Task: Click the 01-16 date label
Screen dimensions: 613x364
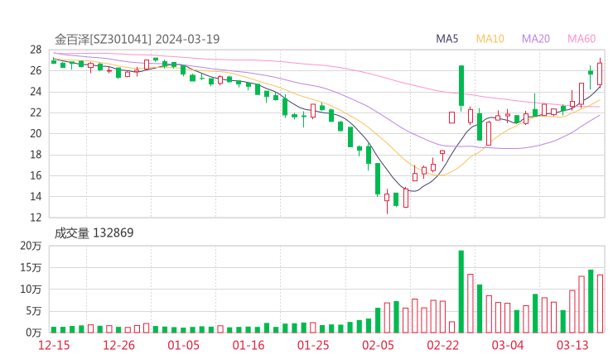Action: coord(249,345)
